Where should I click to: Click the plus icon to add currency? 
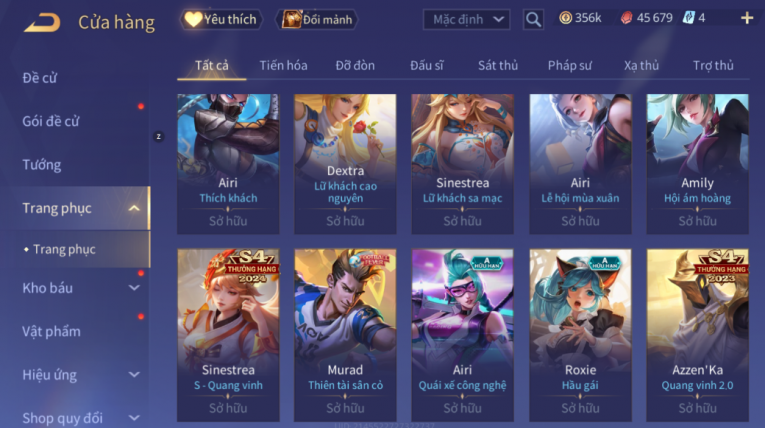point(747,19)
